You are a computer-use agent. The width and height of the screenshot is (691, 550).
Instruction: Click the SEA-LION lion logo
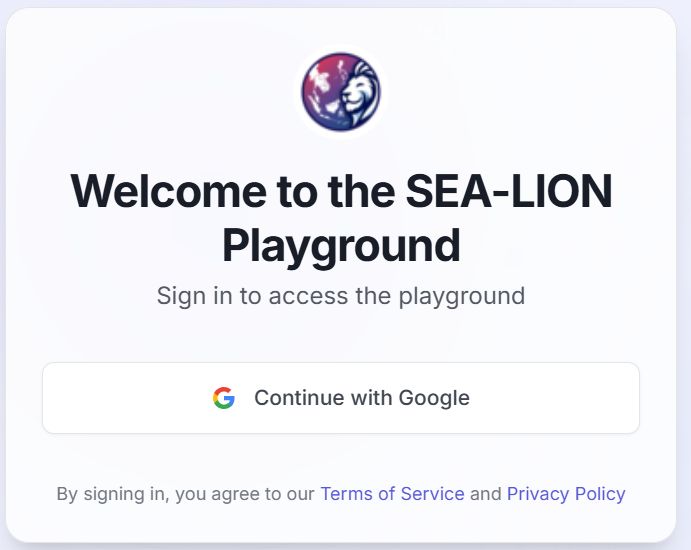(x=341, y=93)
